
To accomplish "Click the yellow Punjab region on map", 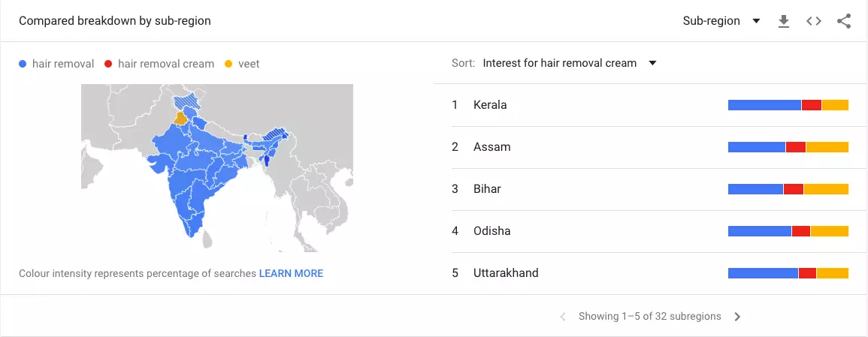I will [180, 118].
